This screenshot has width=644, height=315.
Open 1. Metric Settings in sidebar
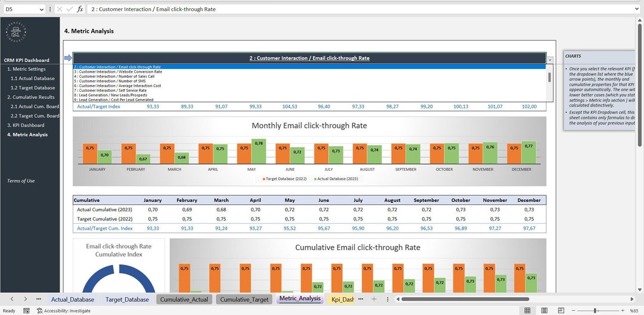tap(26, 69)
